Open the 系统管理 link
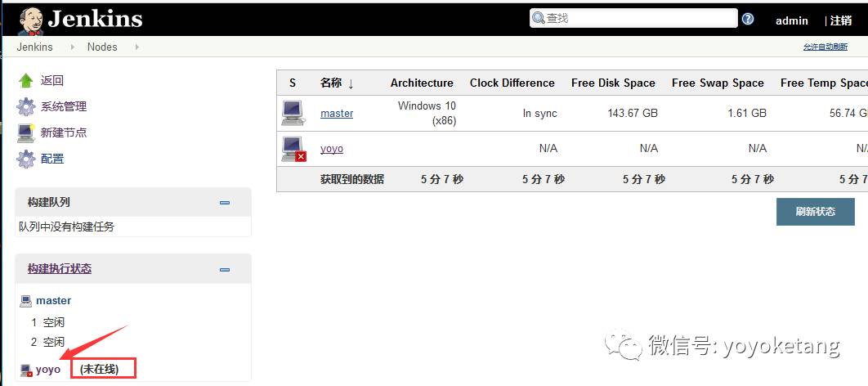This screenshot has width=868, height=386. tap(64, 106)
